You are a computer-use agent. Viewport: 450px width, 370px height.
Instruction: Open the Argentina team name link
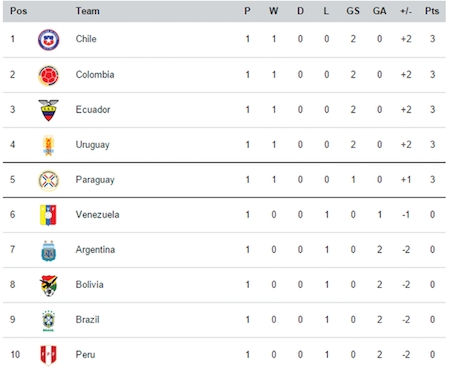(x=95, y=250)
